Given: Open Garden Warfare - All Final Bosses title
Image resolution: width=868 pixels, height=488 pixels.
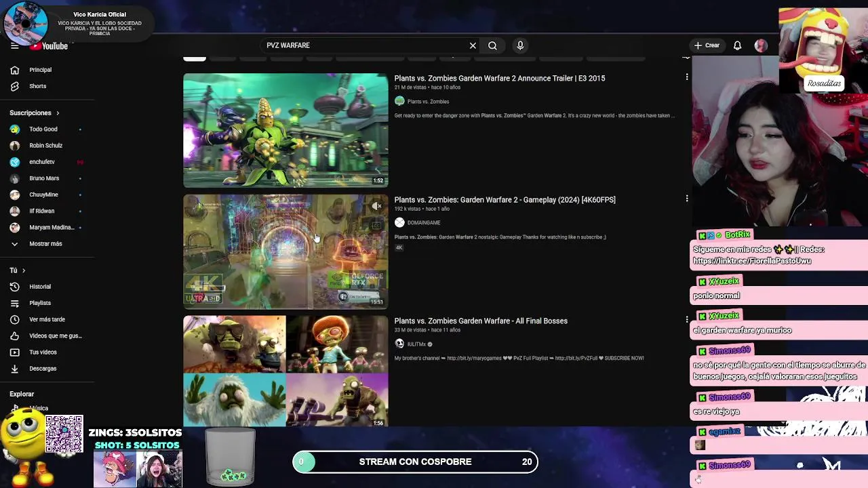Looking at the screenshot, I should point(481,321).
